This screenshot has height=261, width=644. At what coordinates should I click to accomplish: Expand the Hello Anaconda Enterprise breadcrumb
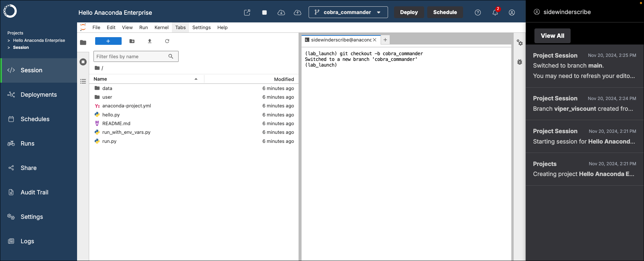pyautogui.click(x=39, y=40)
